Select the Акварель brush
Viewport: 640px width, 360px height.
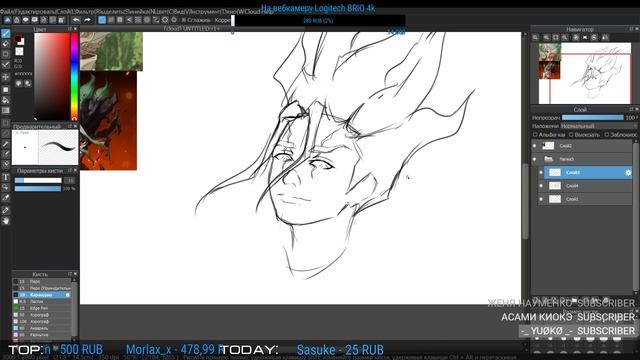(42, 328)
